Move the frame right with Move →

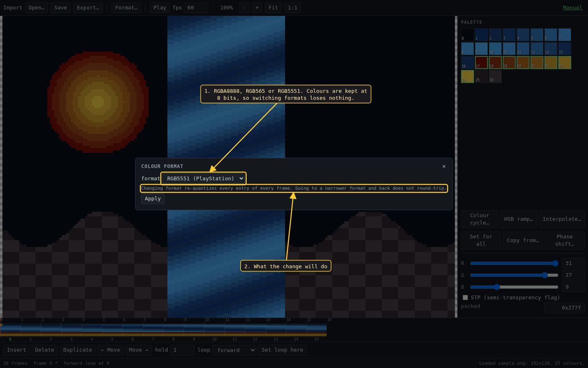pyautogui.click(x=138, y=350)
